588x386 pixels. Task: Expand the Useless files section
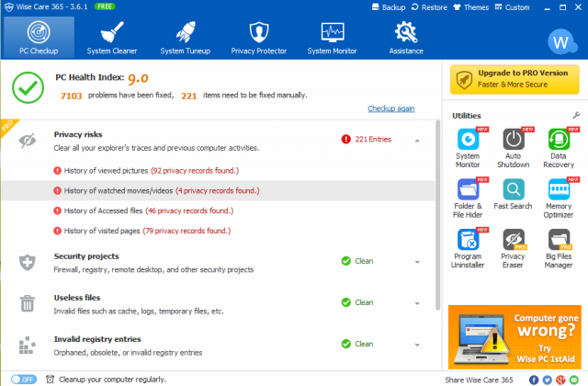(417, 303)
